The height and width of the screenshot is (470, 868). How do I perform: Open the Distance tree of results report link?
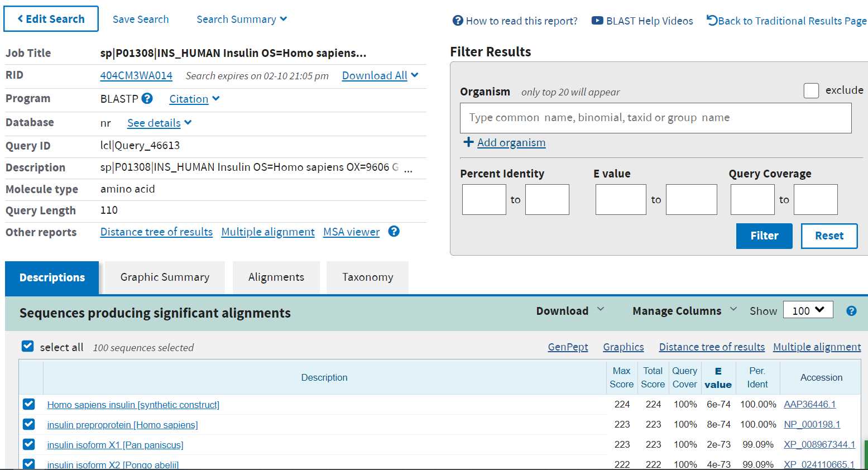click(156, 232)
